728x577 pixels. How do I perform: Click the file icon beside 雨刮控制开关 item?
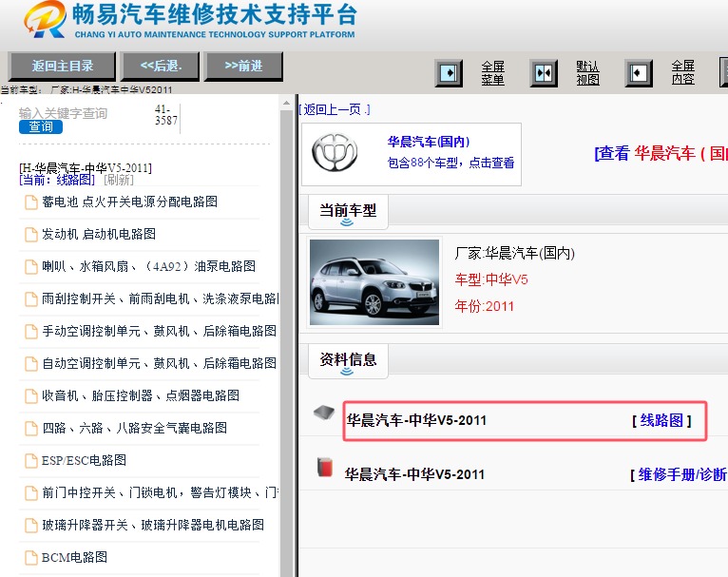click(x=31, y=299)
